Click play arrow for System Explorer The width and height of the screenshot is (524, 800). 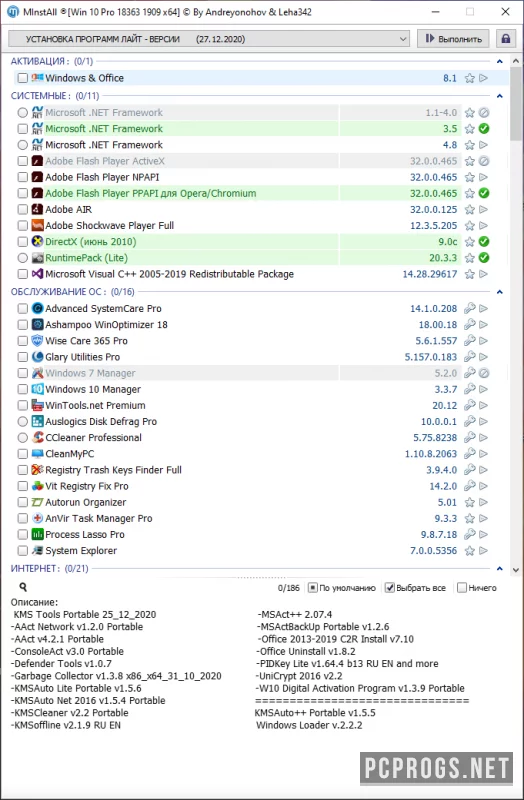484,551
